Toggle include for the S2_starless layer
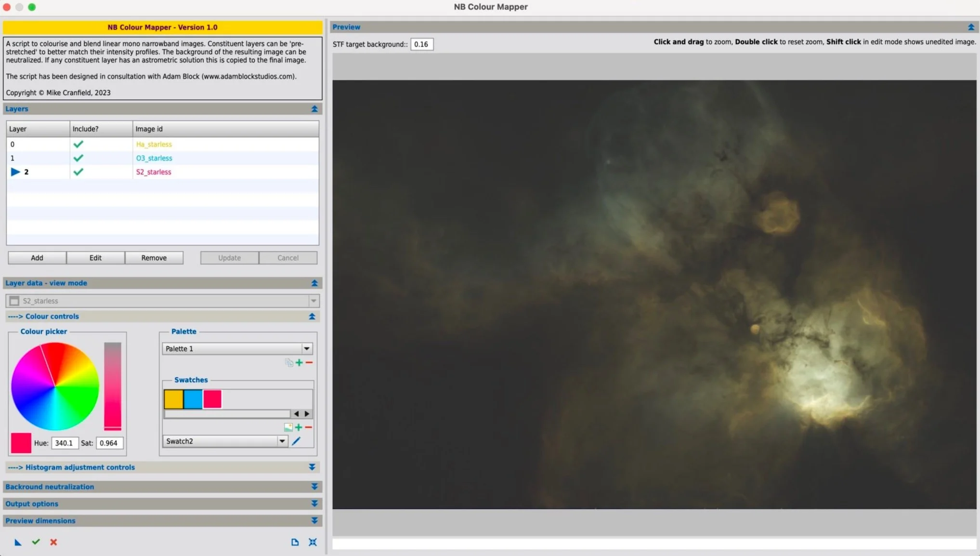This screenshot has width=980, height=556. 78,172
